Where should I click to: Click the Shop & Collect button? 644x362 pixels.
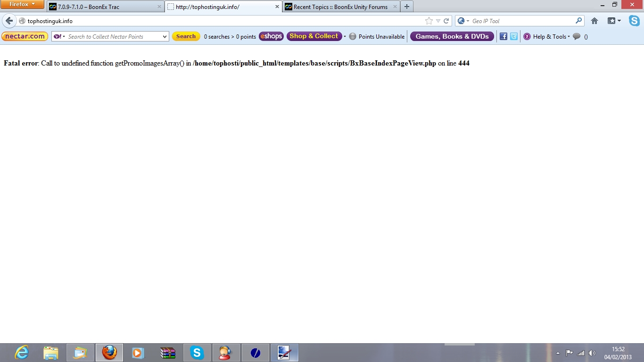pyautogui.click(x=314, y=36)
